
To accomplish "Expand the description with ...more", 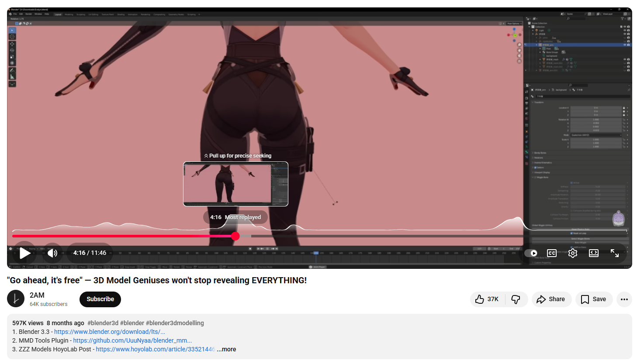I will [x=226, y=349].
